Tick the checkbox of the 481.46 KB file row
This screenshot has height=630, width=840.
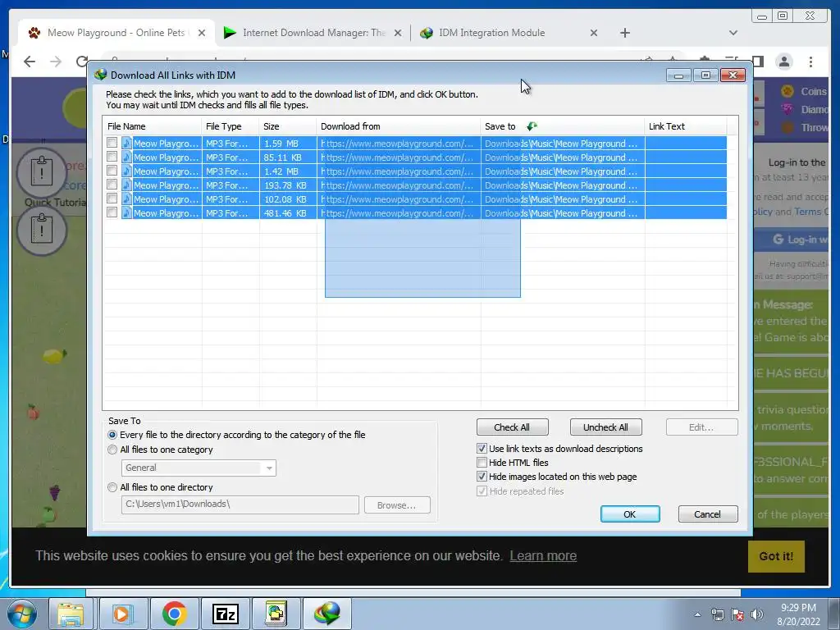tap(112, 212)
